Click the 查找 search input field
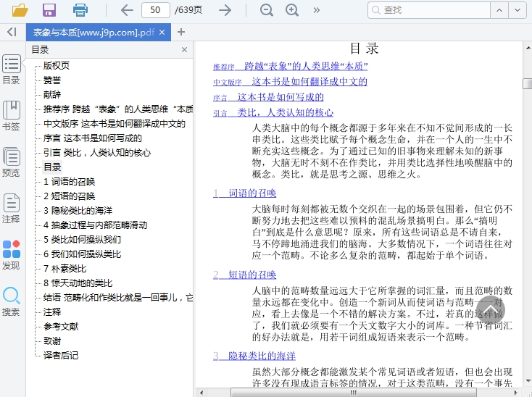Image resolution: width=532 pixels, height=397 pixels. click(428, 10)
